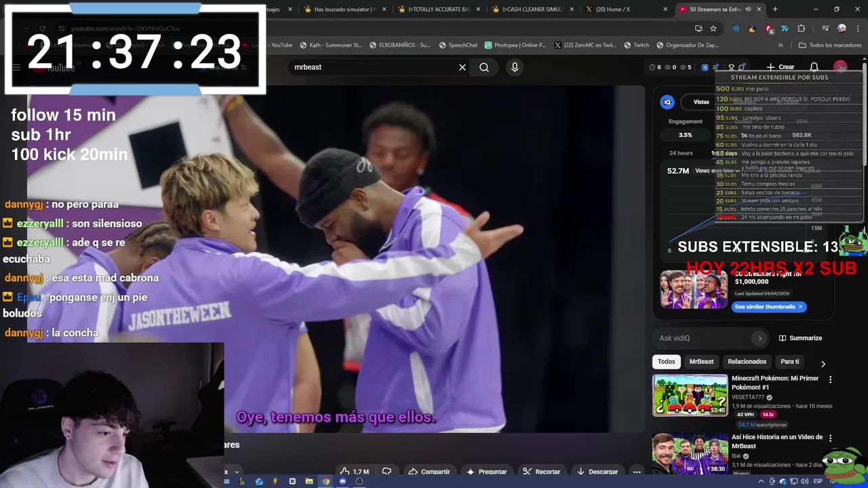Viewport: 868px width, 488px height.
Task: Click vidIQ toolbar icon in YouTube header
Action: click(x=705, y=67)
